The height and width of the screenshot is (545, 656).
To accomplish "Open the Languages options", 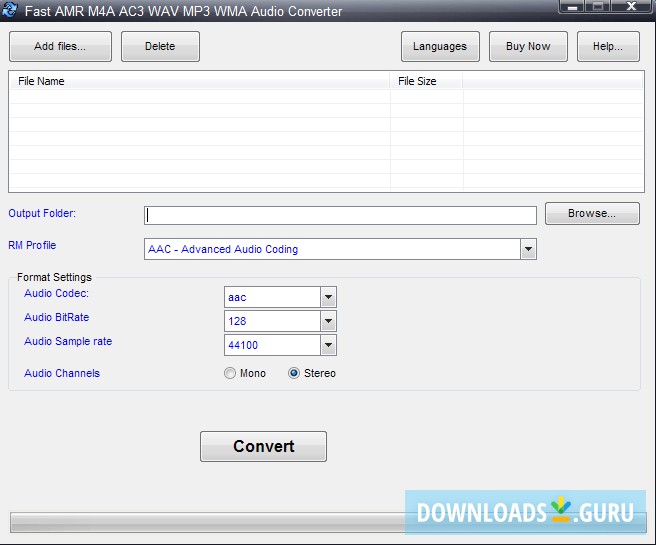I will 440,46.
